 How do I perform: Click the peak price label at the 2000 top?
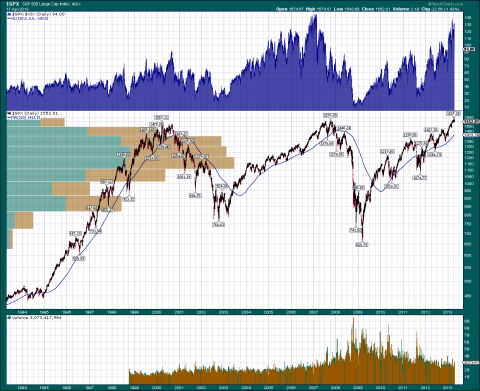(161, 117)
